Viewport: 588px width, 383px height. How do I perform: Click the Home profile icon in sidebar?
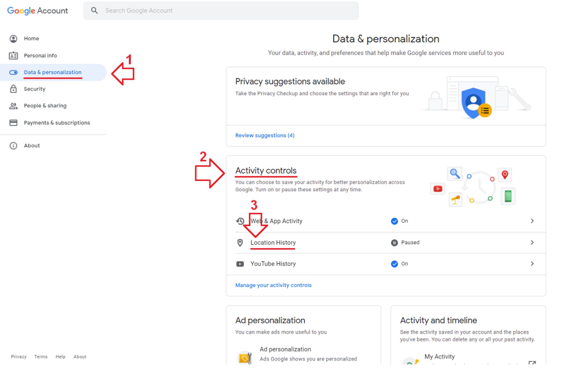tap(13, 39)
